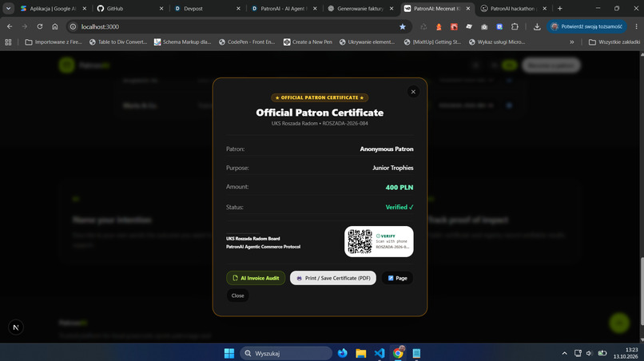
Task: Close the certificate modal with X icon
Action: (x=413, y=92)
